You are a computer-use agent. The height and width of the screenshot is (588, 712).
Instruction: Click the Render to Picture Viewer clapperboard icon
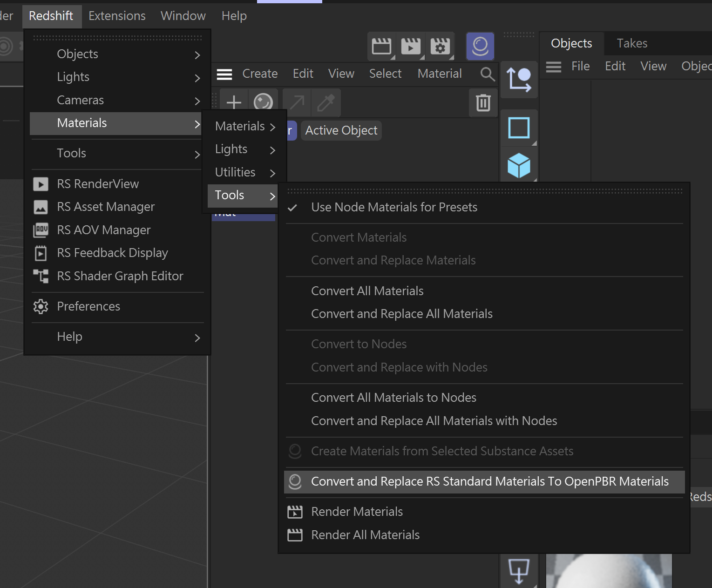pos(410,47)
